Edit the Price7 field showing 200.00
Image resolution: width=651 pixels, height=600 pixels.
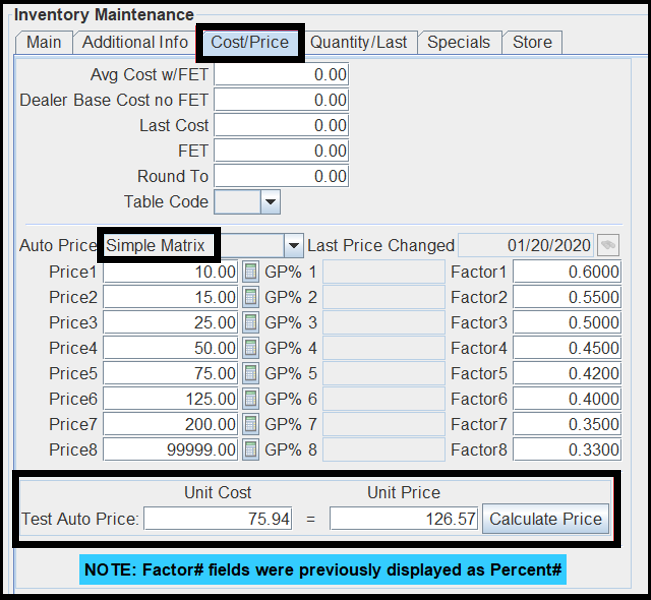point(171,424)
